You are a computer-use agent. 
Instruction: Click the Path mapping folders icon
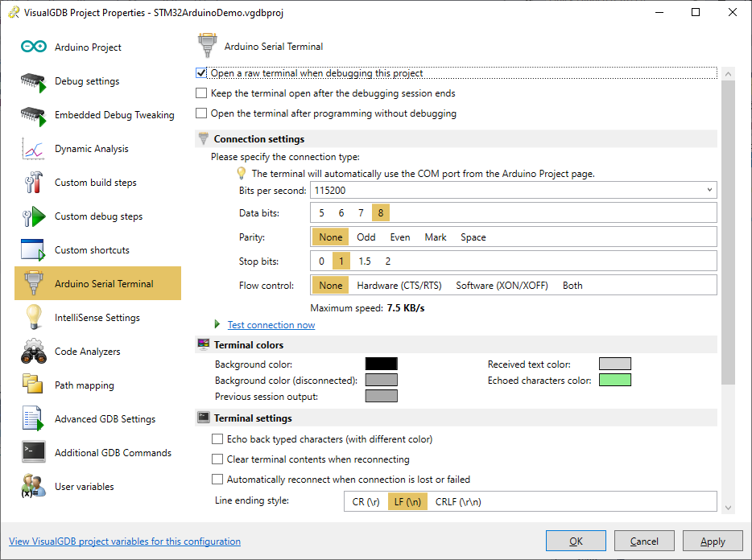pos(33,384)
